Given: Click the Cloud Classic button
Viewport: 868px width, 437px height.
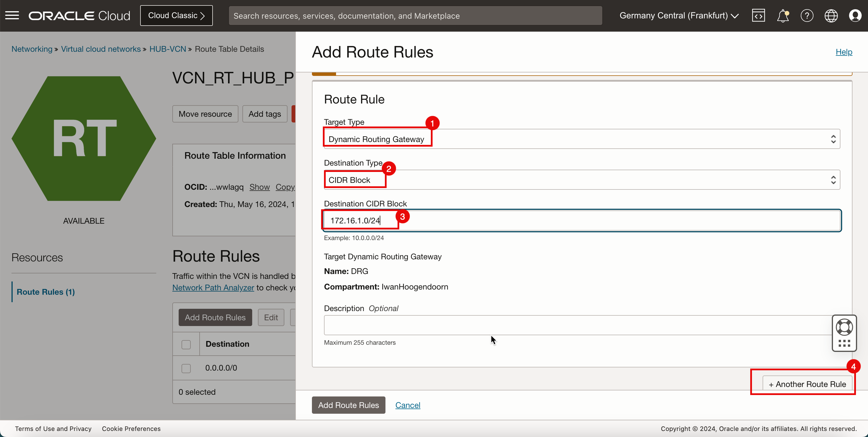Looking at the screenshot, I should pyautogui.click(x=176, y=16).
